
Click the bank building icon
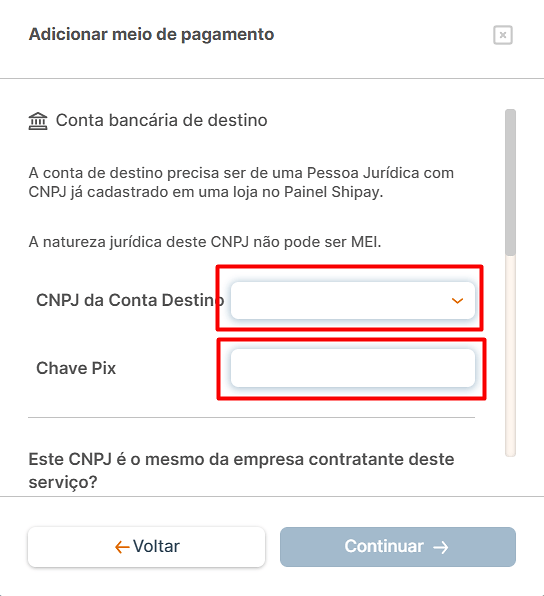coord(38,121)
